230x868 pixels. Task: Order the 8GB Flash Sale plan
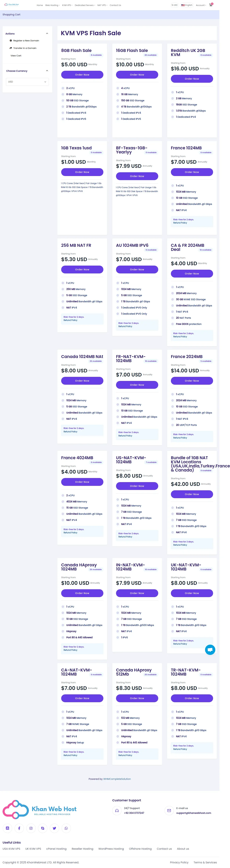[x=82, y=75]
